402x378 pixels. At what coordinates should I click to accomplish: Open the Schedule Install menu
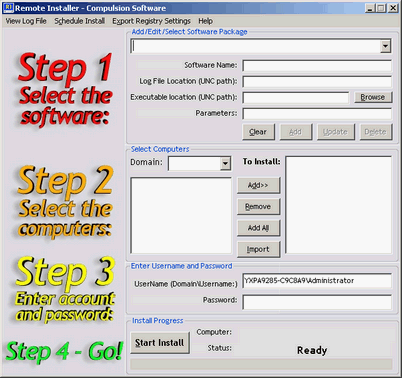pyautogui.click(x=80, y=21)
